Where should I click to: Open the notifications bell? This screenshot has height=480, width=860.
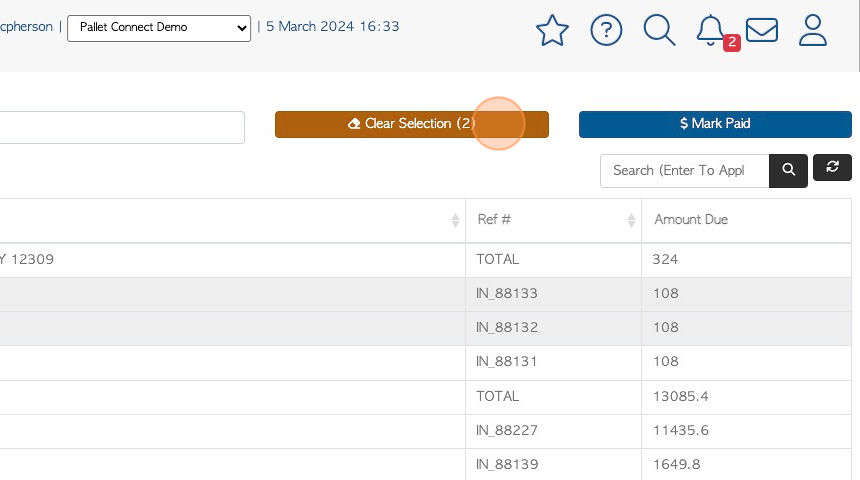click(711, 30)
